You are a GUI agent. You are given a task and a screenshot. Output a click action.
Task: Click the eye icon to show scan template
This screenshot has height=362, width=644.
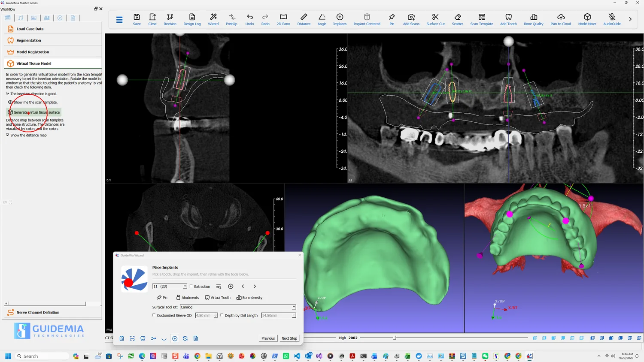[10, 102]
